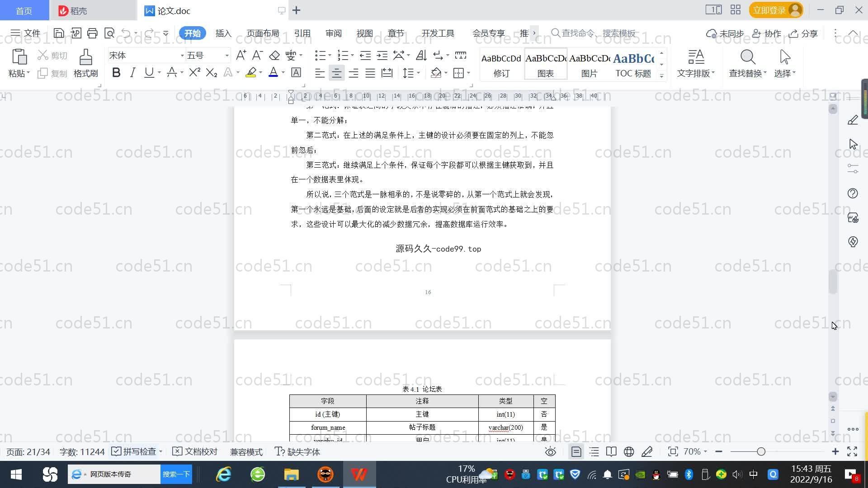Expand quick access toolbar options

tap(166, 33)
